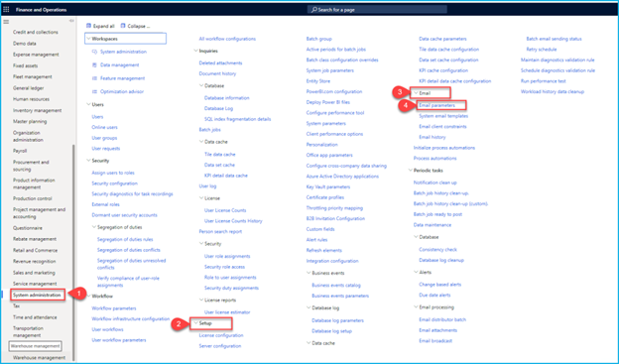Open License configuration link
The height and width of the screenshot is (364, 619).
(x=221, y=335)
